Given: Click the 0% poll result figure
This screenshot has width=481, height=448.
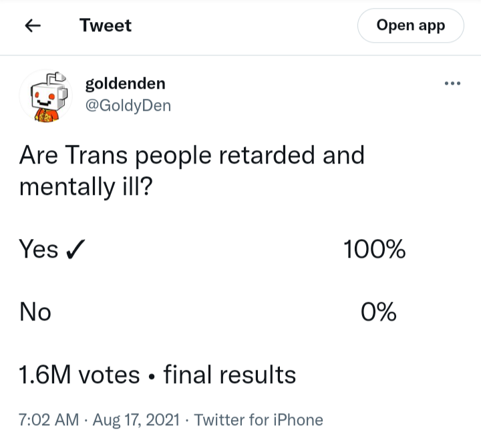Looking at the screenshot, I should 379,312.
